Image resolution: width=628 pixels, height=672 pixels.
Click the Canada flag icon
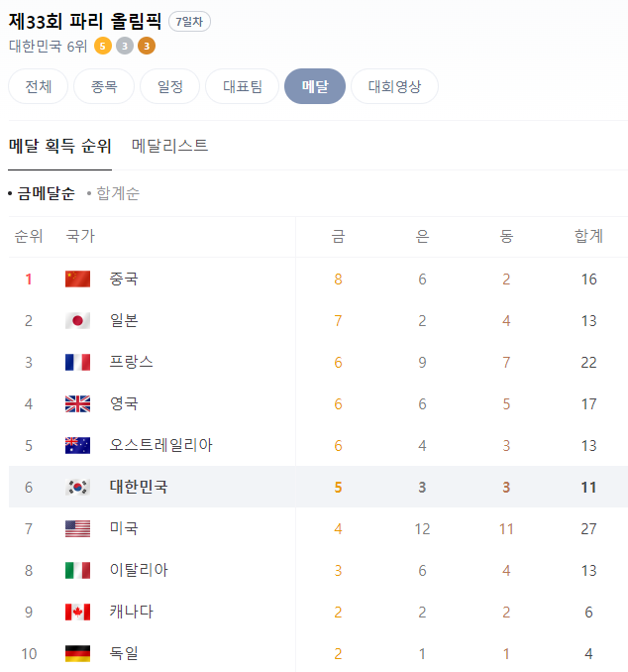(x=77, y=612)
